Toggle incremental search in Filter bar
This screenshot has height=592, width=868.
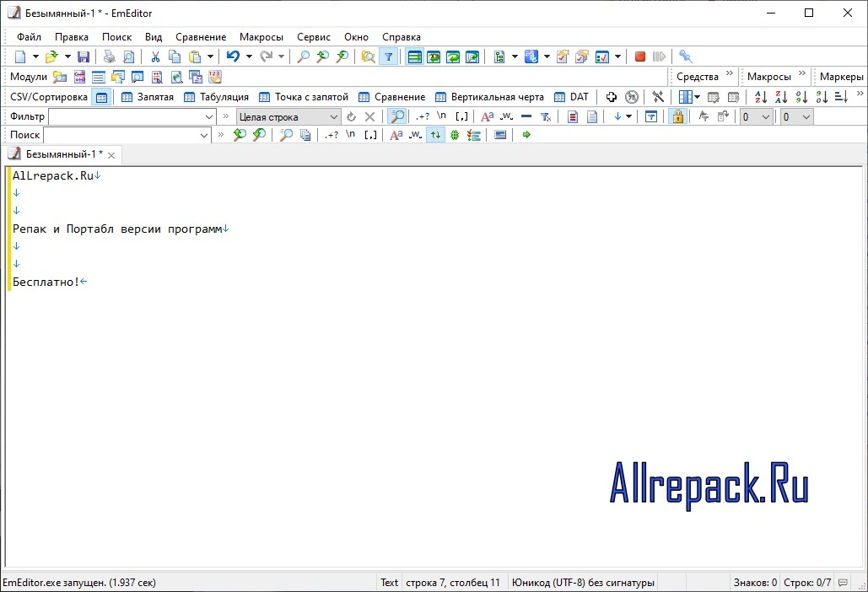397,116
